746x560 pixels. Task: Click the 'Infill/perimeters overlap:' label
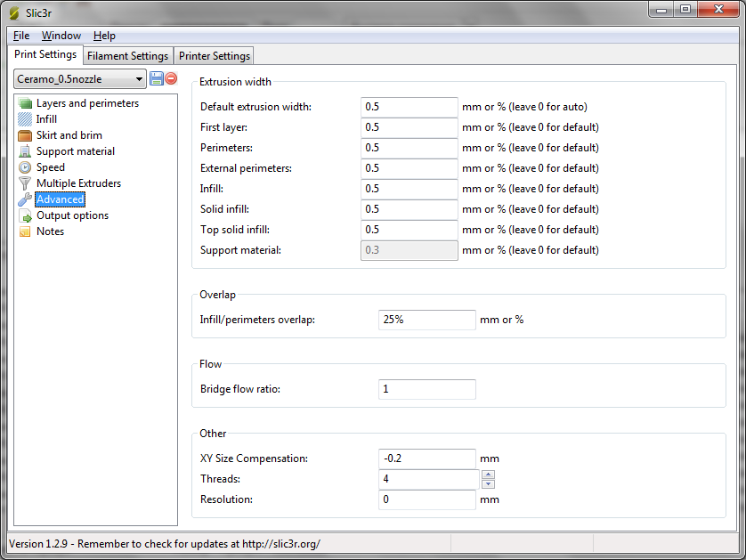click(x=257, y=320)
